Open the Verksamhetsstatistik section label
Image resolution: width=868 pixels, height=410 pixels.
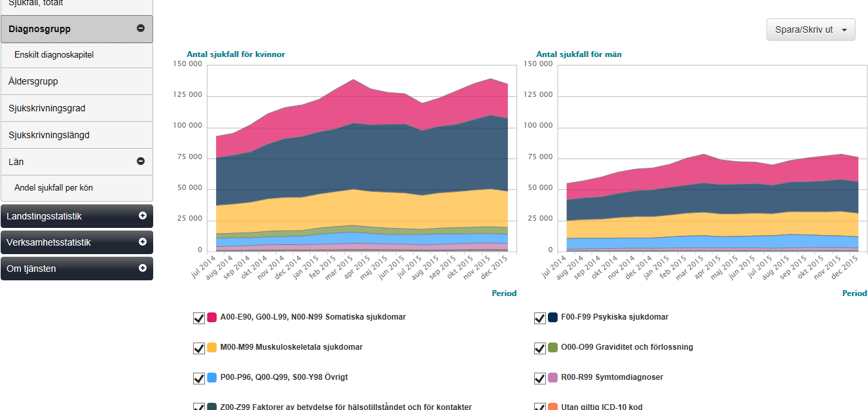tap(48, 242)
